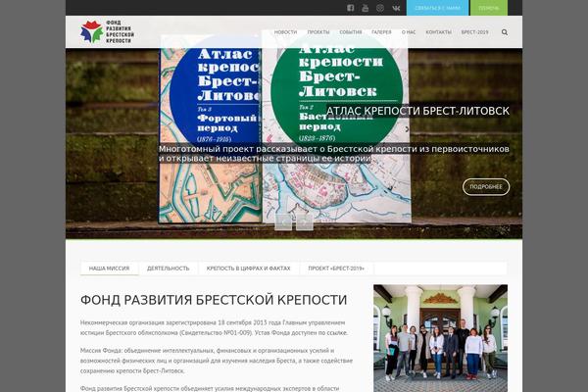Click the paragraph starting 'Миссия Фонда'
This screenshot has height=392, width=588.
click(x=217, y=361)
